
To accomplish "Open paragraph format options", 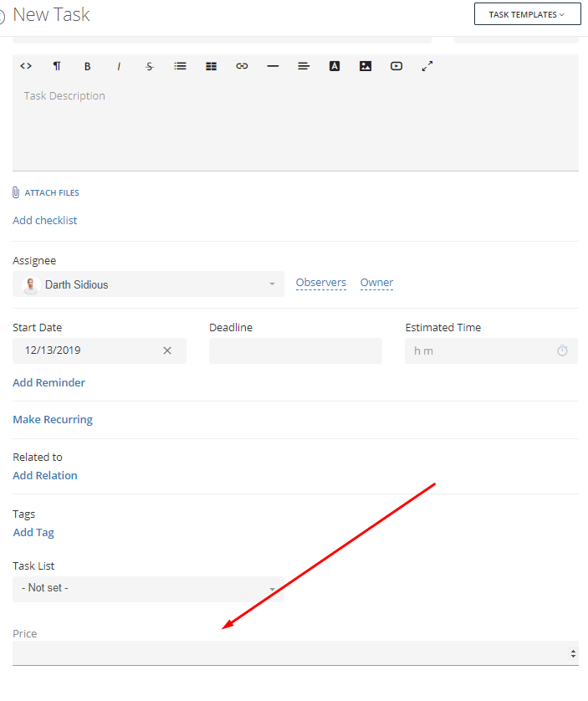I will click(57, 66).
